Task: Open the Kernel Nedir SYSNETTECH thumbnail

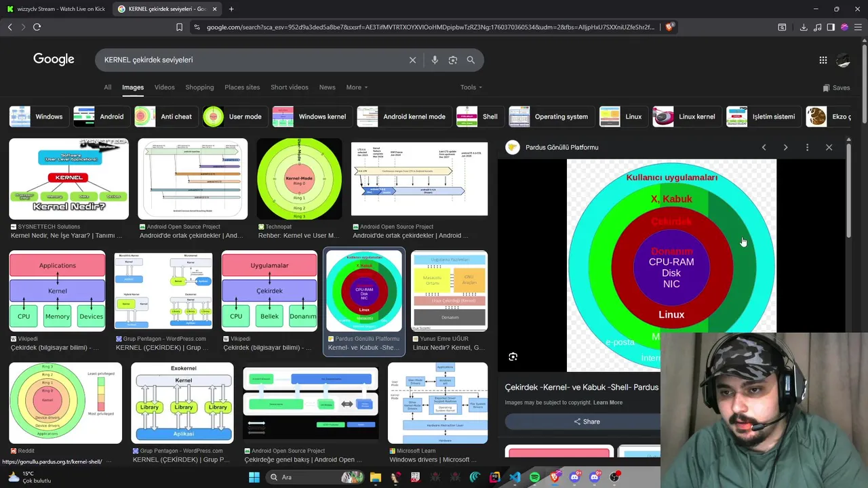Action: pyautogui.click(x=68, y=179)
